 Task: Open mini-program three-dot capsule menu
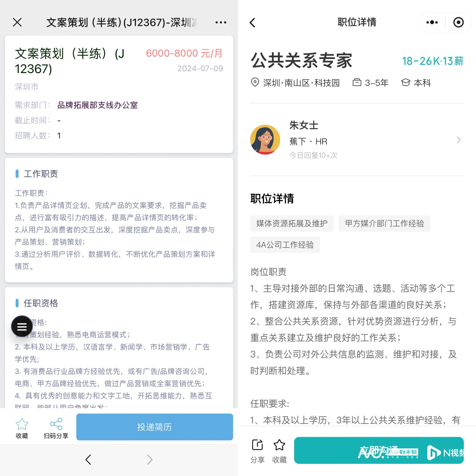[432, 22]
